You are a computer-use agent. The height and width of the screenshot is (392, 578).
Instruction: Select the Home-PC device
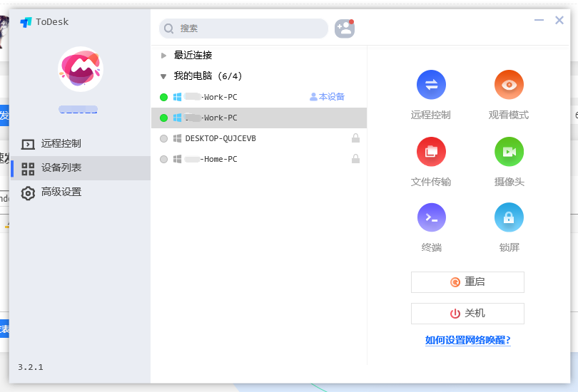[x=259, y=159]
